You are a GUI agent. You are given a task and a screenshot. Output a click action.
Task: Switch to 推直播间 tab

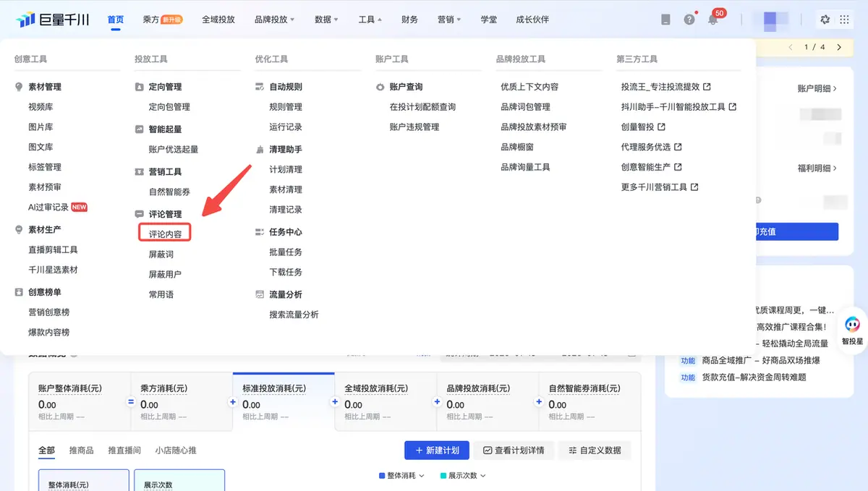(x=124, y=451)
